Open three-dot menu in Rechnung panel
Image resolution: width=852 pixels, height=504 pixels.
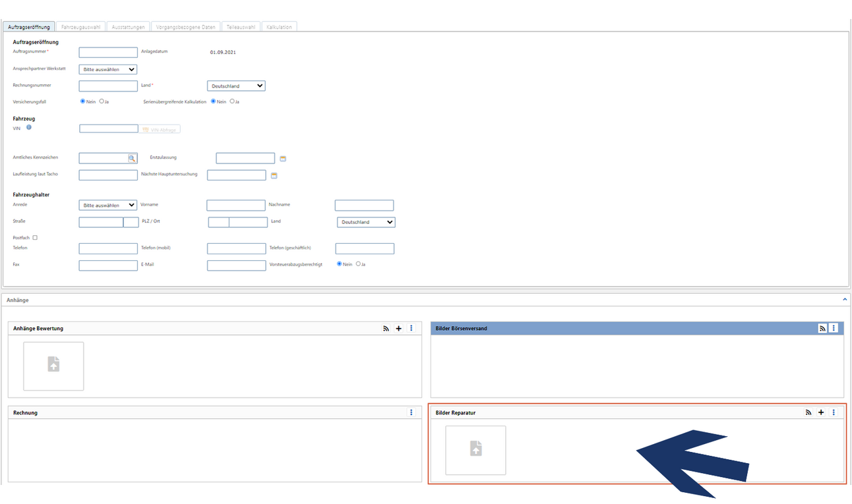(411, 412)
